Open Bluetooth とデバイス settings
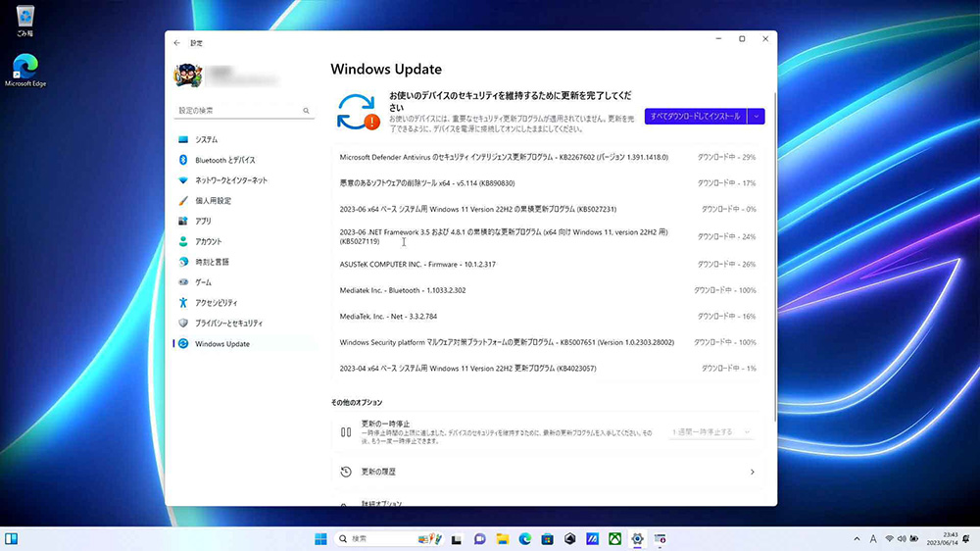Screen dimensions: 980x551 (224, 160)
